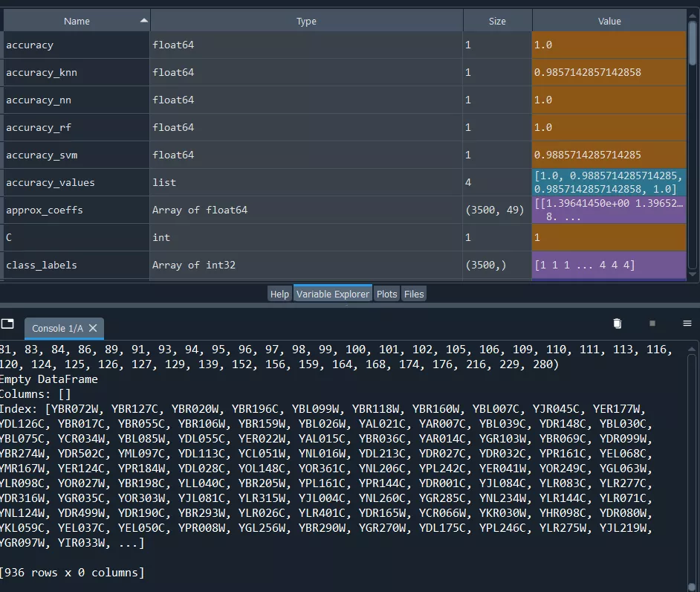
Task: Interrupt the kernel with the stop square
Action: [652, 323]
